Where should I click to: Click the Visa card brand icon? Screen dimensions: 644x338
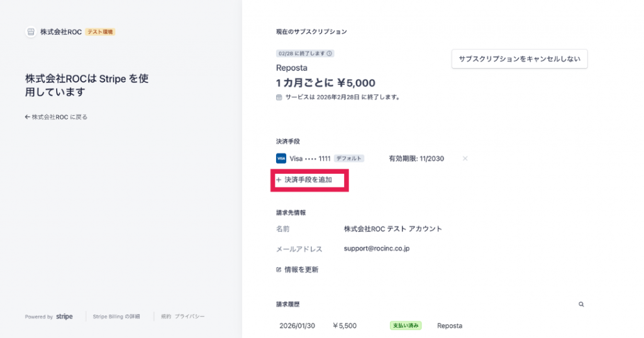pos(281,159)
